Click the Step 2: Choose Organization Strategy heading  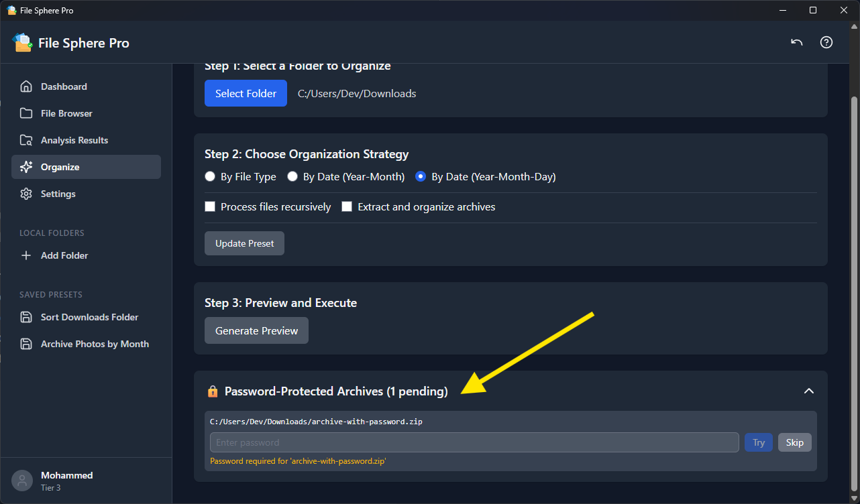[x=307, y=154]
